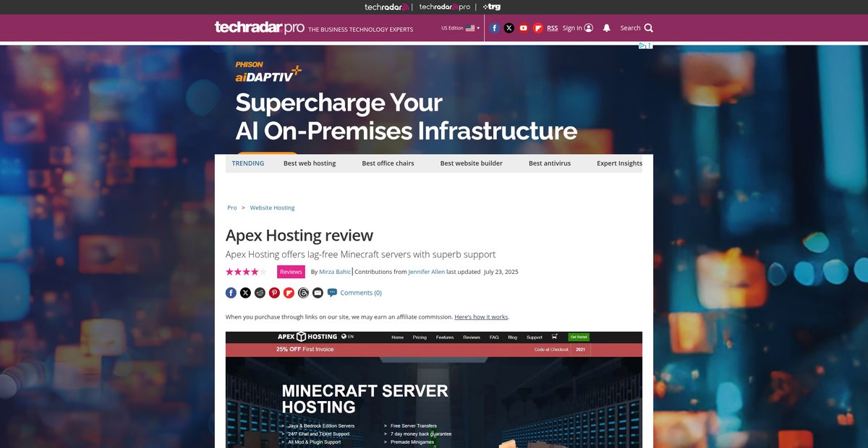
Task: Open TechRadar X profile from header
Action: [509, 28]
